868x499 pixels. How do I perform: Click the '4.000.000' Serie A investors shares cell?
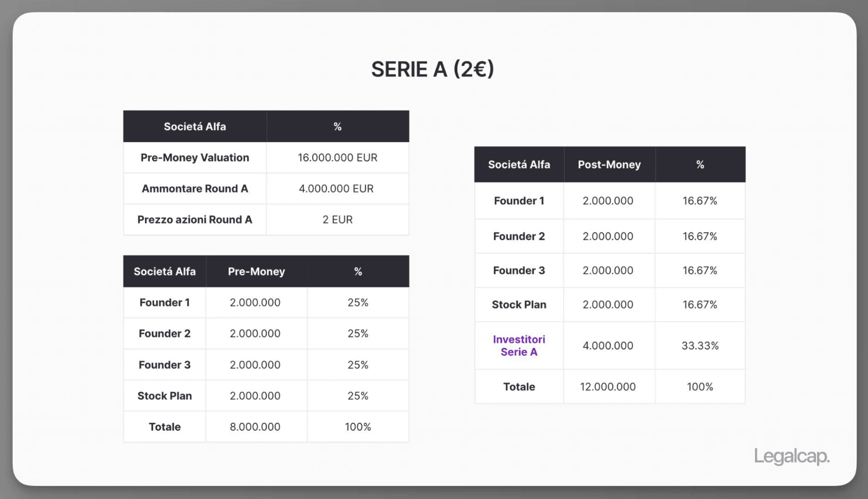click(x=608, y=346)
